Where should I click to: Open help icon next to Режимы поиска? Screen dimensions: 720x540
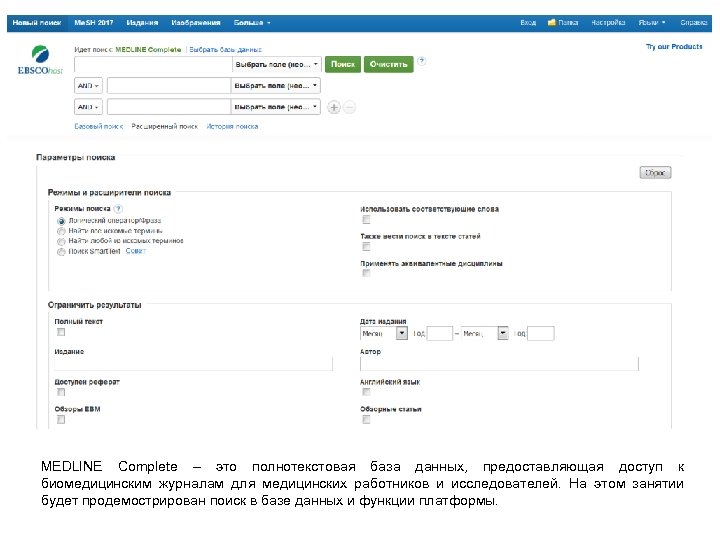pos(118,208)
